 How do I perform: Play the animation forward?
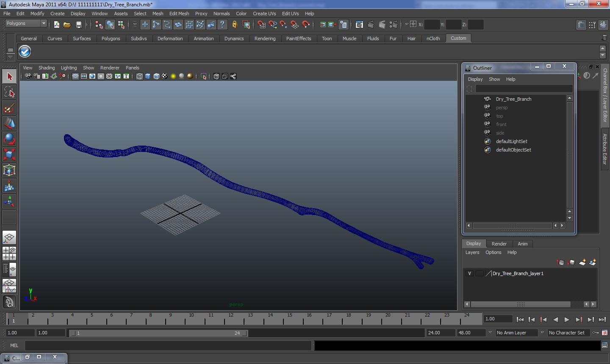click(567, 320)
